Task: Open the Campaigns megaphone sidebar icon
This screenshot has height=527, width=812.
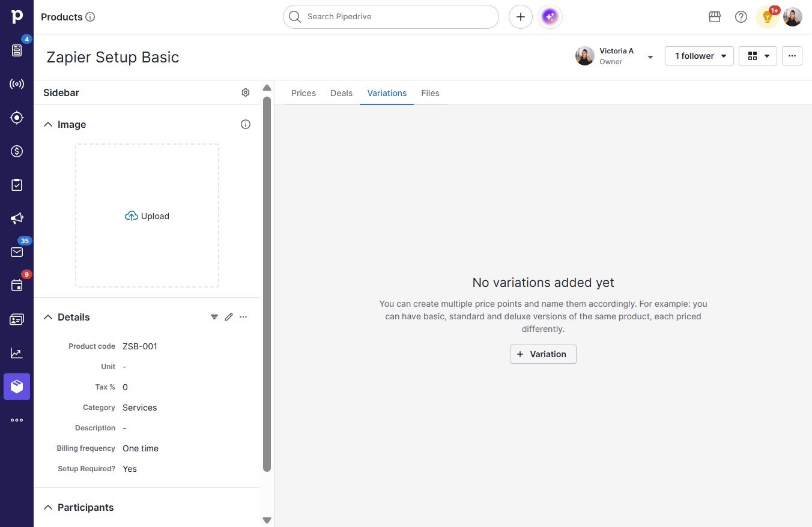Action: tap(17, 218)
